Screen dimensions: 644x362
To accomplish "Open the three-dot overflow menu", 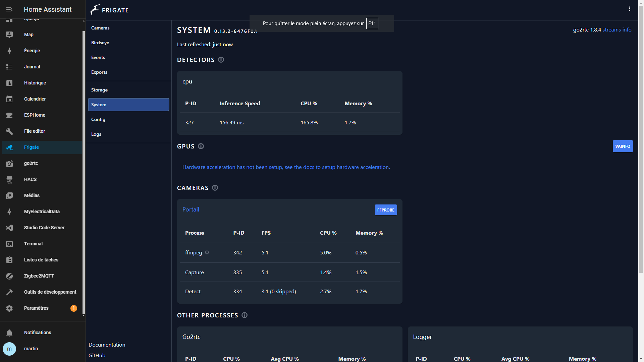I will (x=630, y=9).
